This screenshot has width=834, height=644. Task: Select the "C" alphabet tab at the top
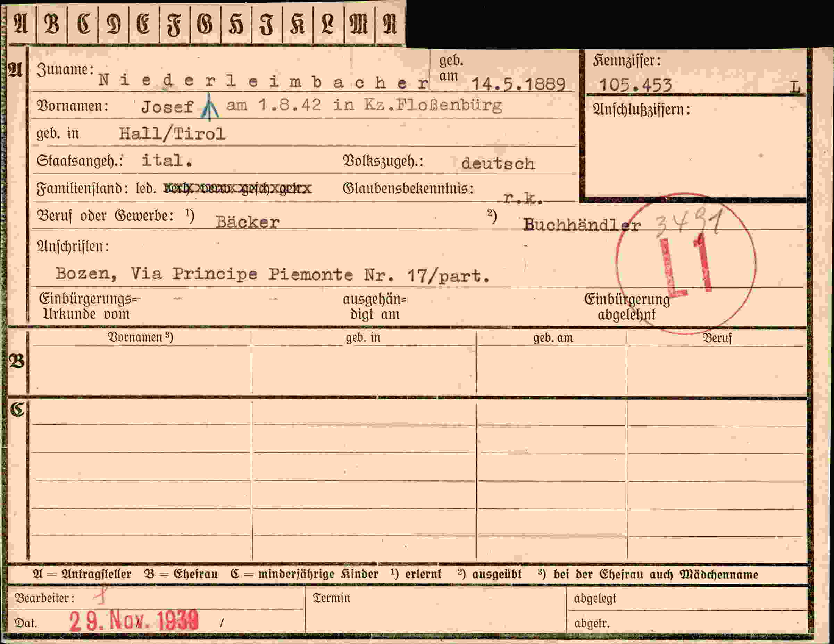83,24
